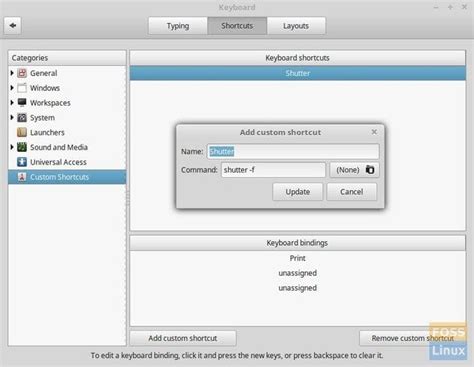Click the Keyboard shortcuts column header
Viewport: 474px width, 367px height.
(x=298, y=58)
